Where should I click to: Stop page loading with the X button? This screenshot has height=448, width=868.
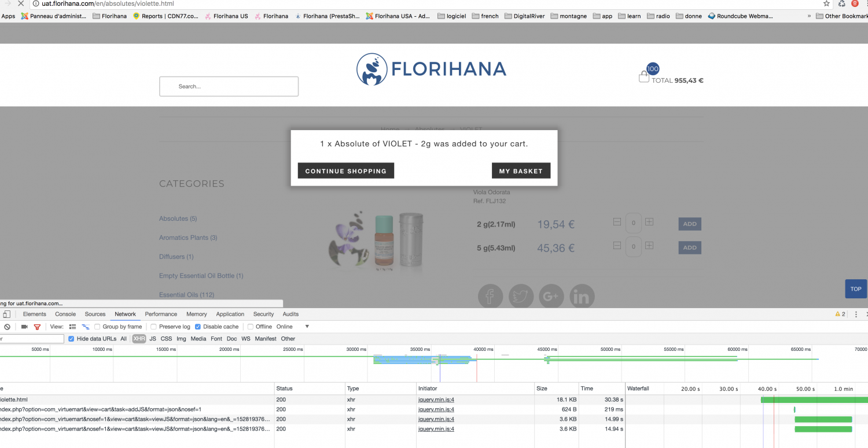[x=21, y=3]
